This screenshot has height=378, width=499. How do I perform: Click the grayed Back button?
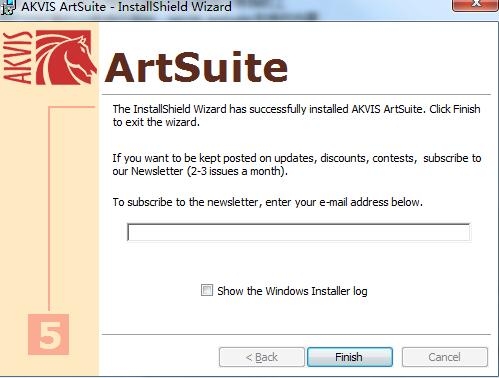click(262, 357)
